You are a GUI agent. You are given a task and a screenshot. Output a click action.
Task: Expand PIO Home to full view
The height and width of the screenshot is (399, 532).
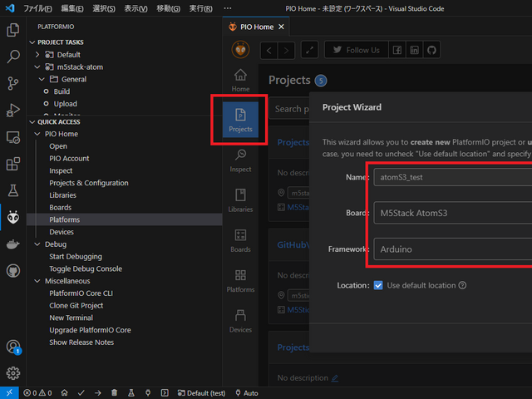coord(310,50)
